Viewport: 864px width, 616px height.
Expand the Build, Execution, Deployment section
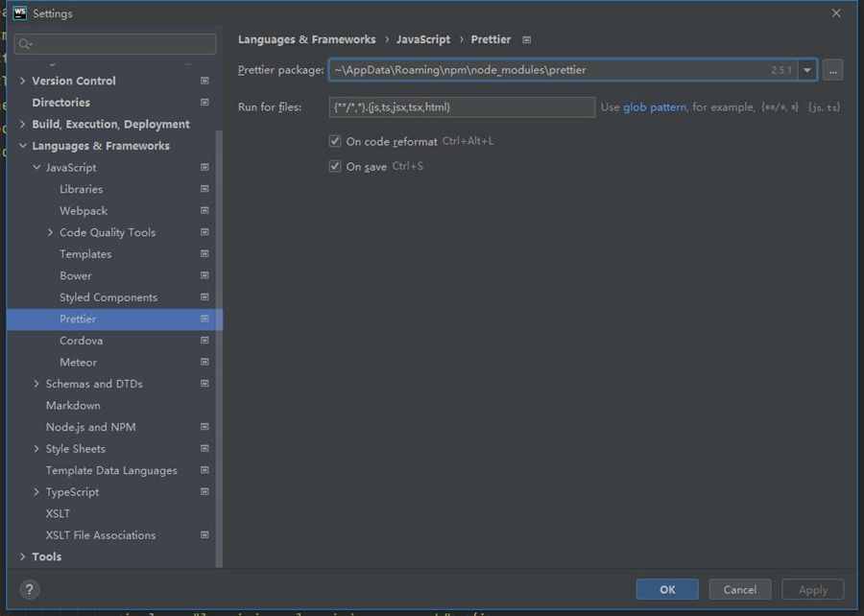coord(23,125)
